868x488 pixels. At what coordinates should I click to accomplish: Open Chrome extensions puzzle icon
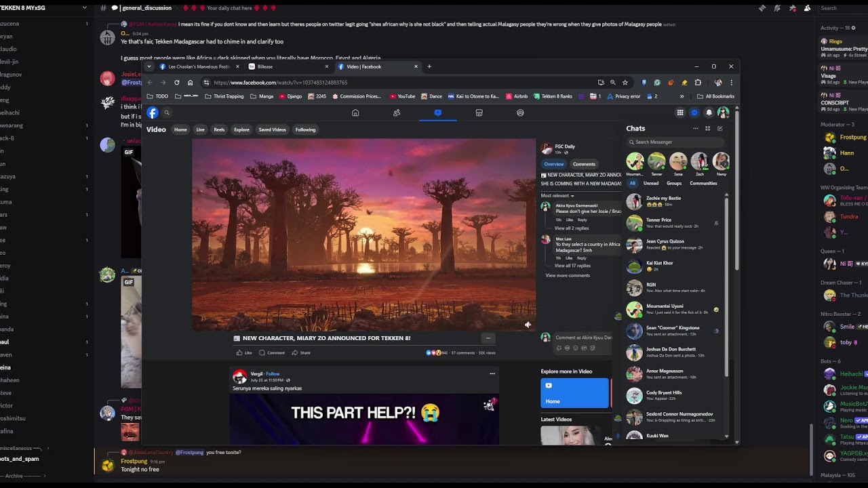[x=698, y=83]
